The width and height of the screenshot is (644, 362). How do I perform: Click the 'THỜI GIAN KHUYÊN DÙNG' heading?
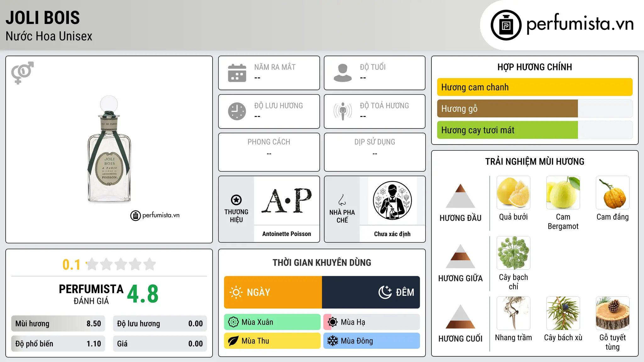[322, 262]
